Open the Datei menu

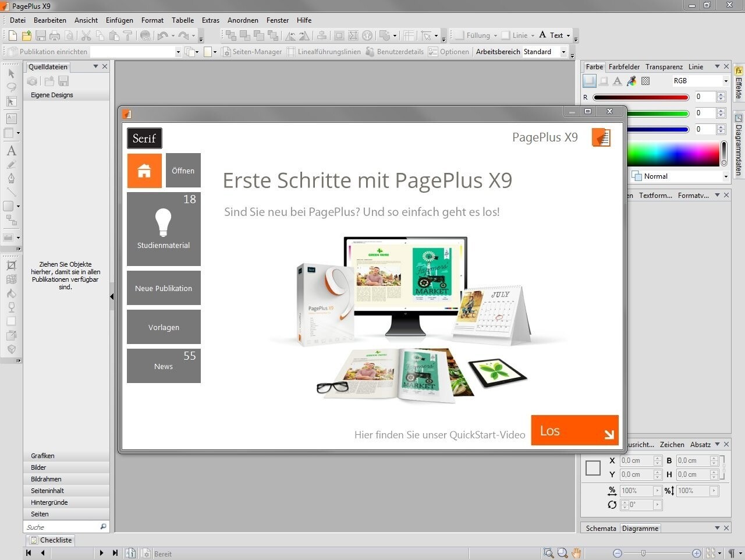(x=17, y=20)
